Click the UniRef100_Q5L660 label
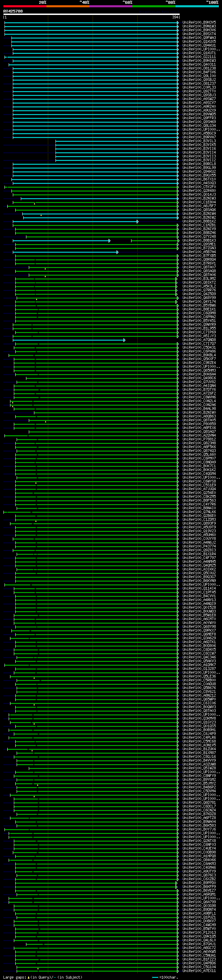This screenshot has width=222, height=980. (x=199, y=455)
